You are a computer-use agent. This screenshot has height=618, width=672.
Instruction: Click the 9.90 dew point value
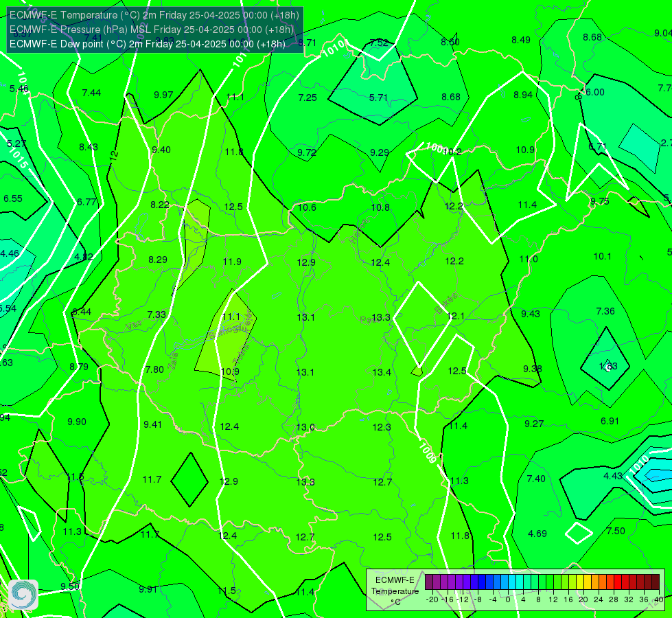[x=77, y=422]
